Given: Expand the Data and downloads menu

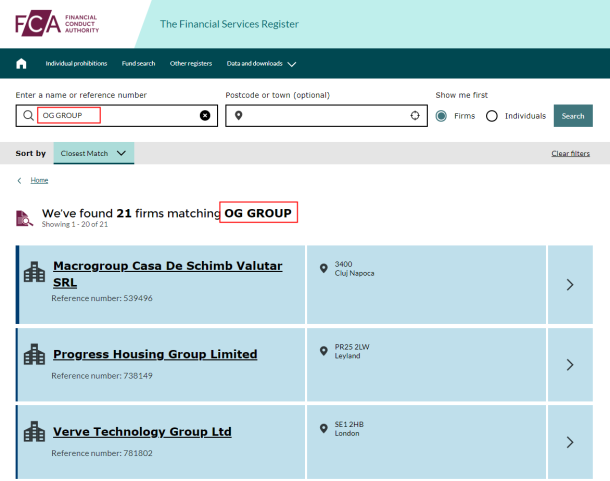Looking at the screenshot, I should click(x=261, y=63).
